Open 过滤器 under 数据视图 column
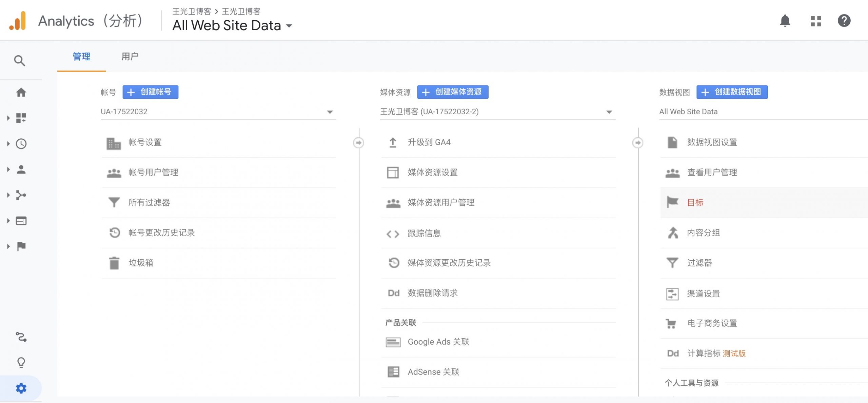This screenshot has width=868, height=403. coord(764,263)
